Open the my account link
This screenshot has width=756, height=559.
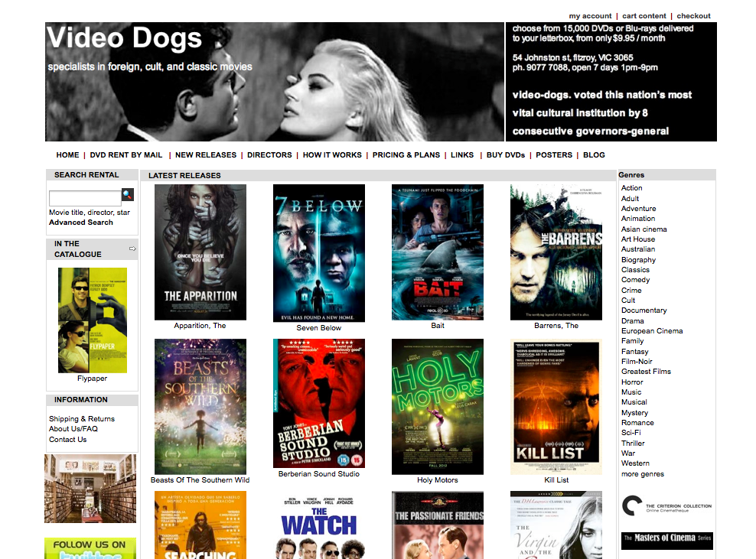pos(590,16)
